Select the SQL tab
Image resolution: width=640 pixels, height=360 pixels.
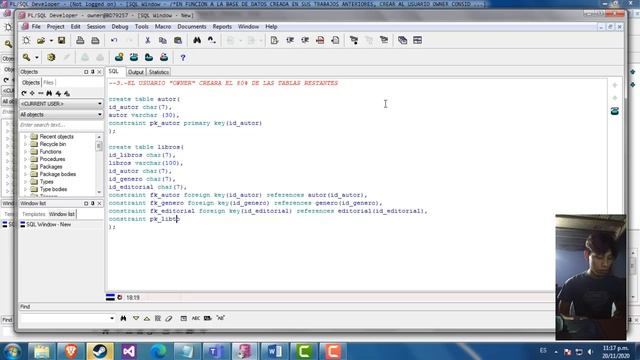[x=113, y=71]
